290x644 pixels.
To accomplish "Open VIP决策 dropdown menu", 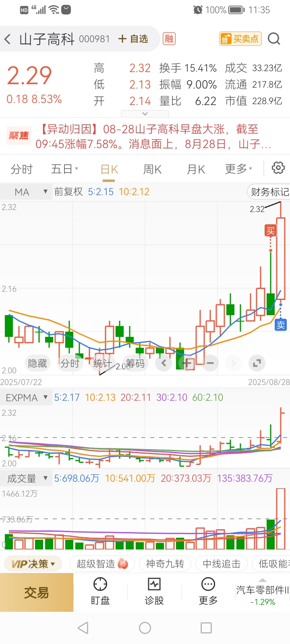I will pyautogui.click(x=33, y=564).
